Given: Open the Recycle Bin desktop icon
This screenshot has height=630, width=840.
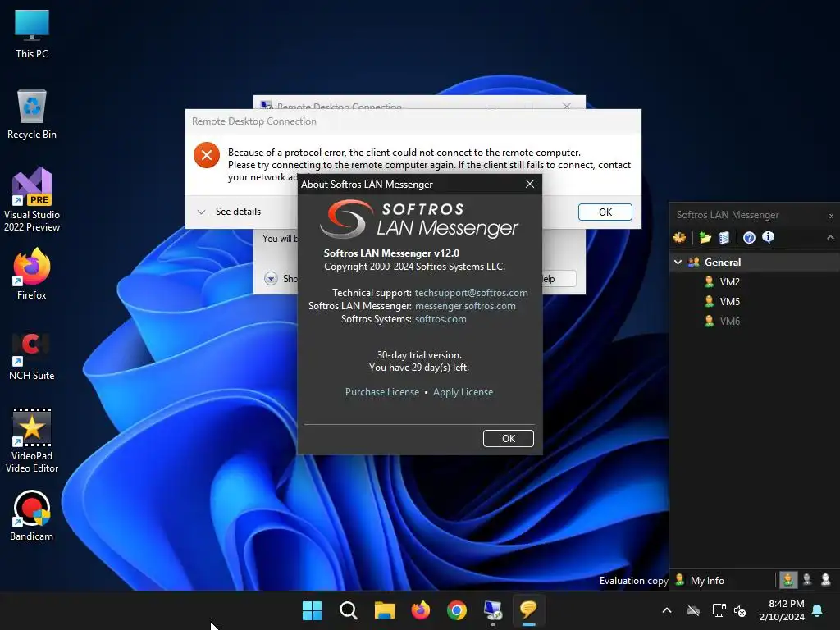Looking at the screenshot, I should (x=32, y=114).
